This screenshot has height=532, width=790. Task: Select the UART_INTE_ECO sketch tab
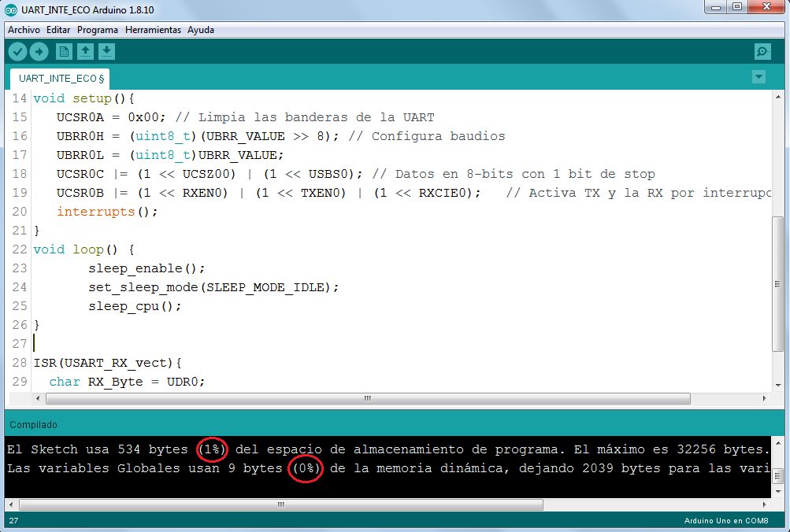click(x=61, y=79)
